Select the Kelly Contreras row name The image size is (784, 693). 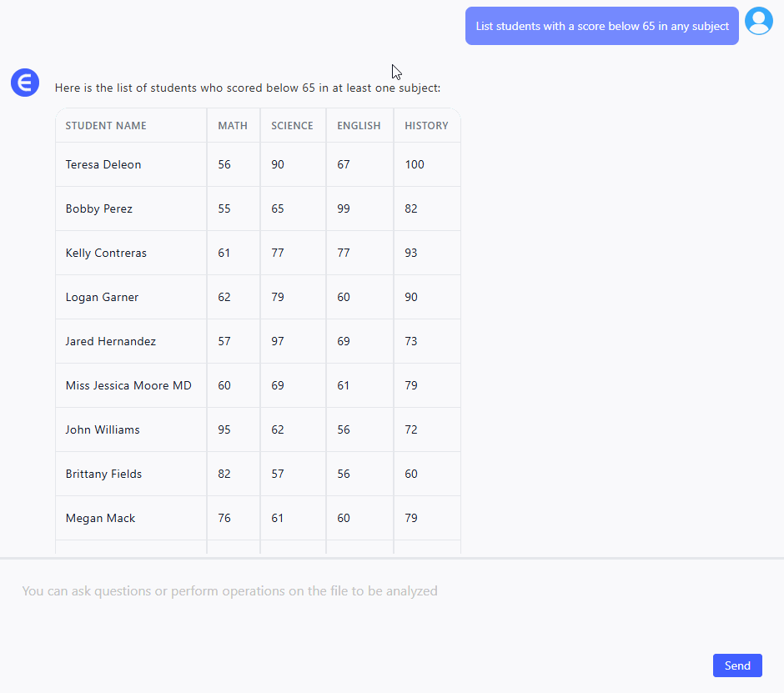pos(106,254)
